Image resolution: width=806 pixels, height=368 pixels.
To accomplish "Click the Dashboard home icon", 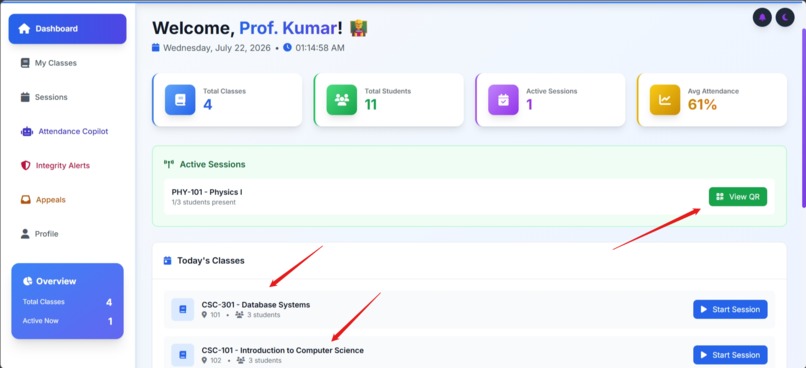I will [x=24, y=29].
